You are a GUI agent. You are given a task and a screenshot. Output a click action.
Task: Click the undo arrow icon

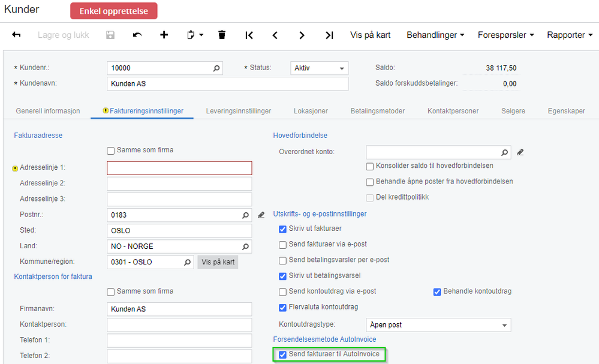coord(137,35)
